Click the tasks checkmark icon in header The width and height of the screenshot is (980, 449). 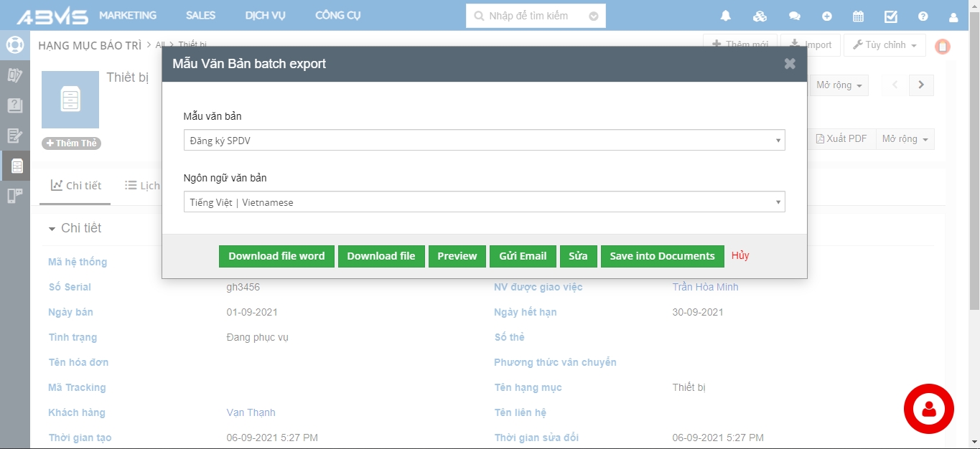click(x=891, y=16)
